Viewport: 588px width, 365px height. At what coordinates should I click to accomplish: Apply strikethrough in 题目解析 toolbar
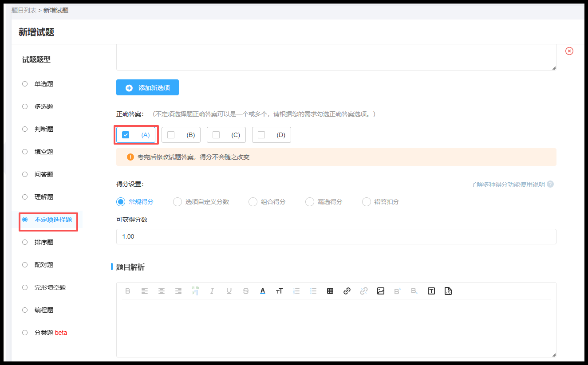246,291
